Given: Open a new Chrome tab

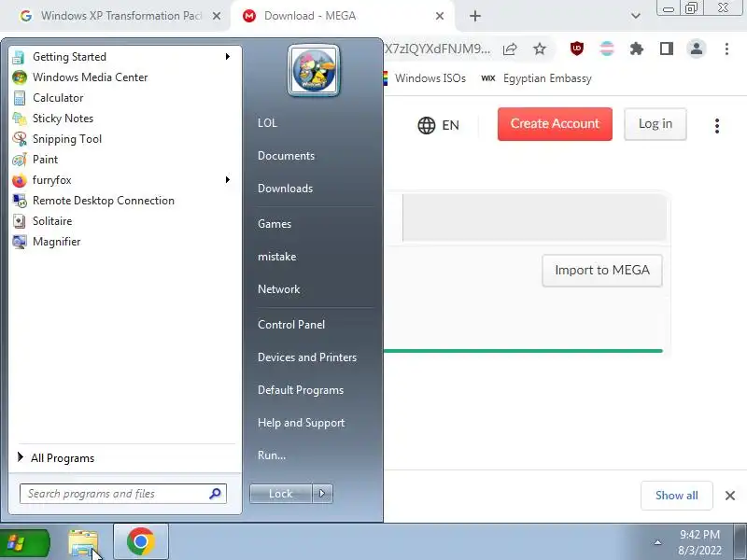Looking at the screenshot, I should [475, 16].
